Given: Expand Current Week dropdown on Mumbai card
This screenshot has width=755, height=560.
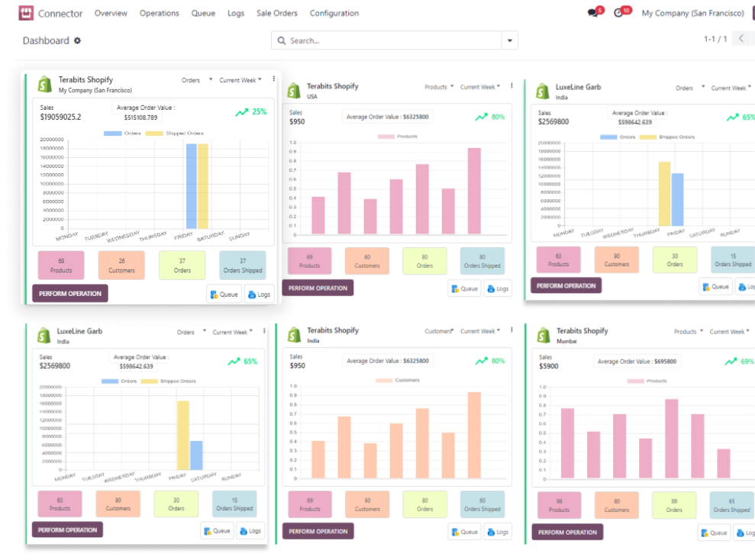Looking at the screenshot, I should pyautogui.click(x=730, y=332).
